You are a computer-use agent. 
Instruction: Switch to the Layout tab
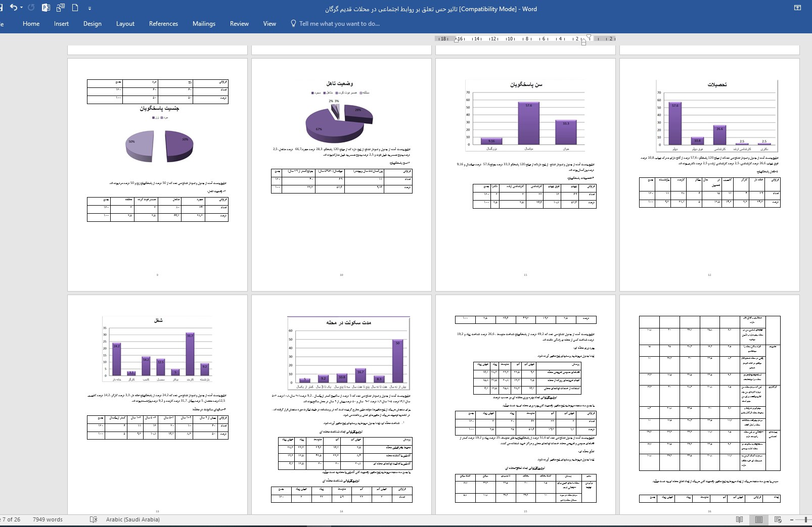pos(125,24)
